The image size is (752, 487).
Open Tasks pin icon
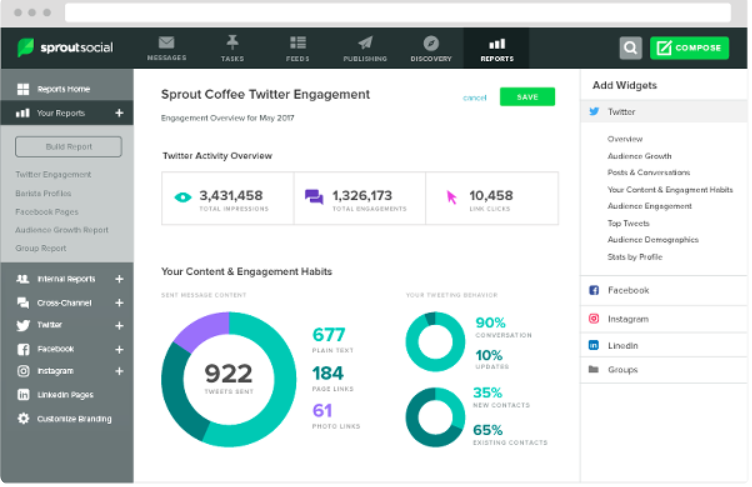coord(232,42)
